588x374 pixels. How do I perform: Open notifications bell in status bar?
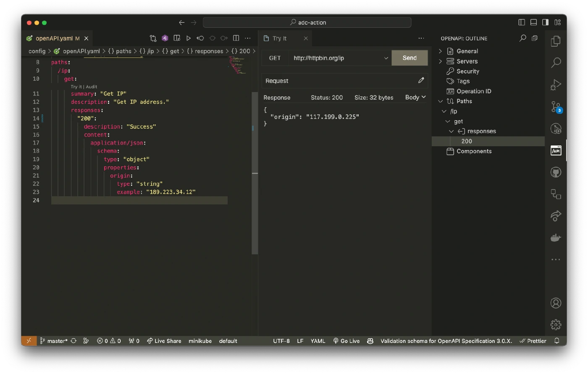tap(557, 341)
